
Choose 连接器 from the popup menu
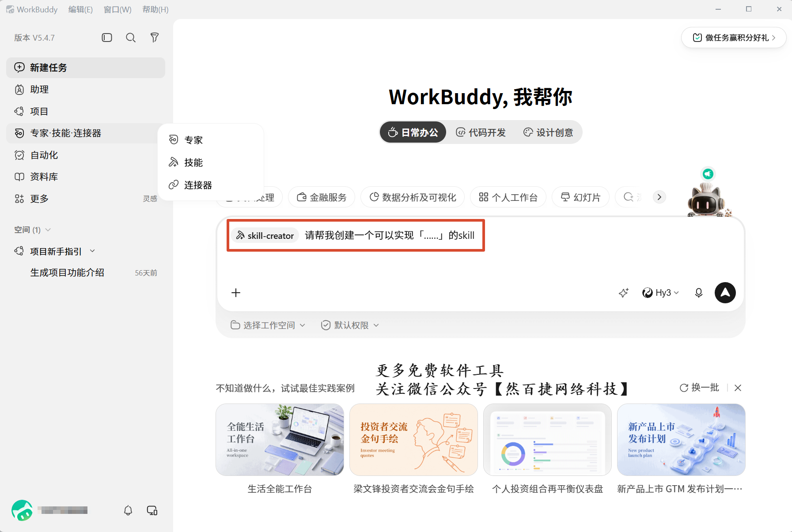click(x=211, y=185)
